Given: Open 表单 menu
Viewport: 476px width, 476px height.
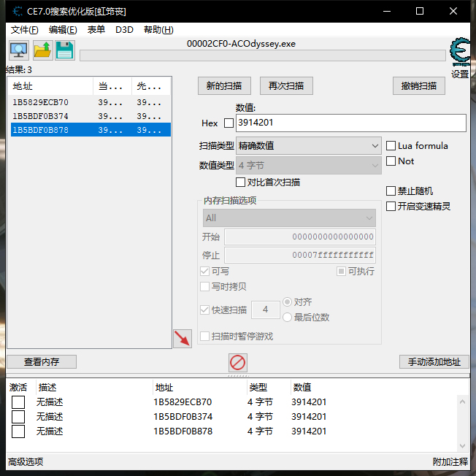Looking at the screenshot, I should pyautogui.click(x=96, y=30).
